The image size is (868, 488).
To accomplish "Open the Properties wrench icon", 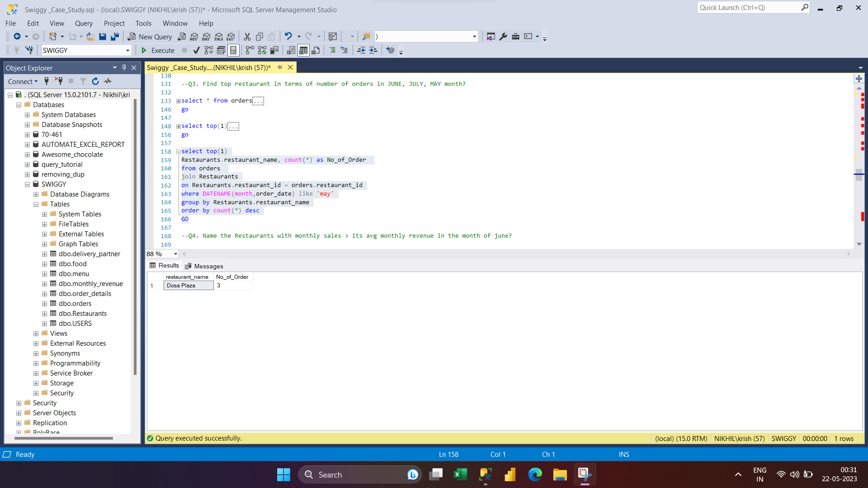I will pos(503,37).
